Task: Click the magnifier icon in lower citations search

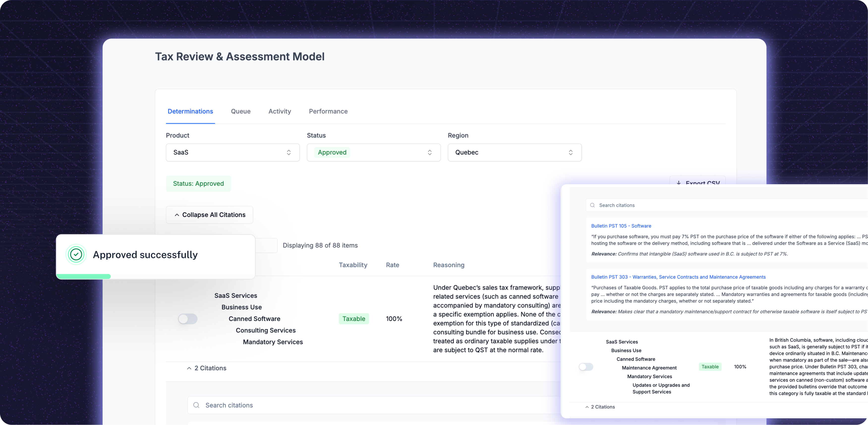Action: click(196, 405)
